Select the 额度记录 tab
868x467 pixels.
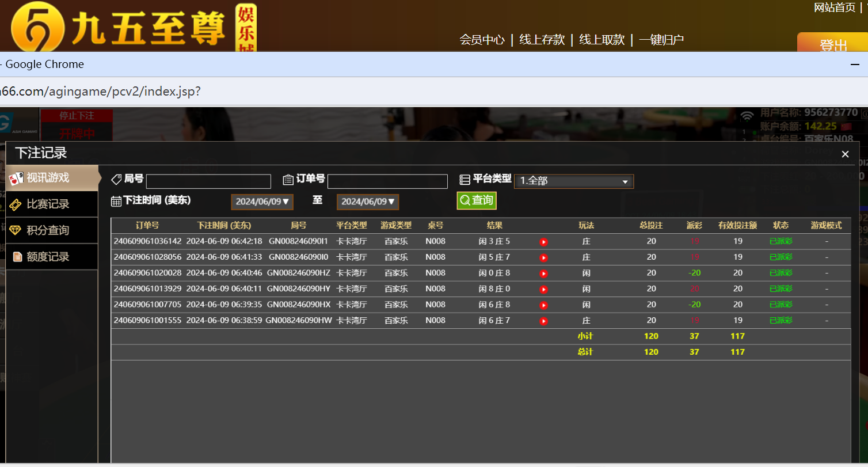pos(48,257)
